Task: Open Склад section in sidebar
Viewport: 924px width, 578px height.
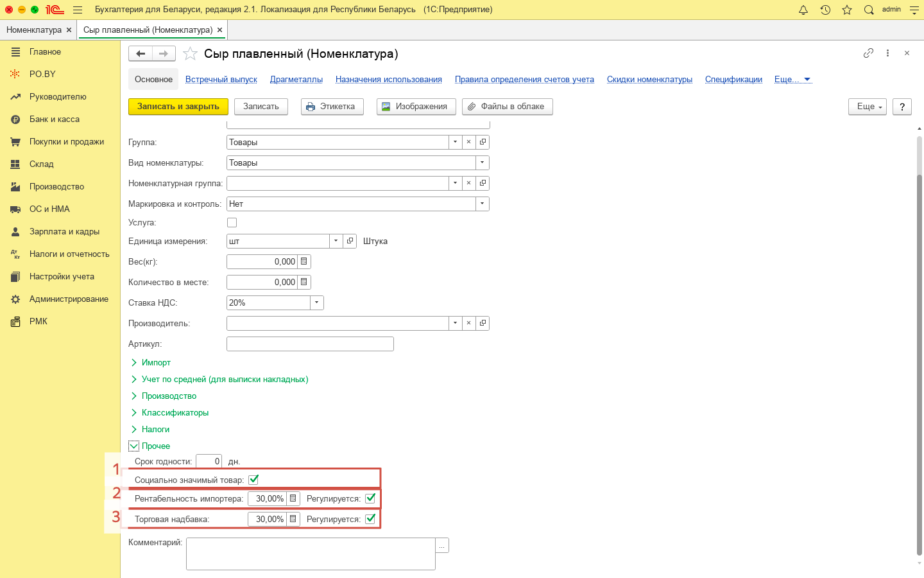Action: pyautogui.click(x=42, y=164)
